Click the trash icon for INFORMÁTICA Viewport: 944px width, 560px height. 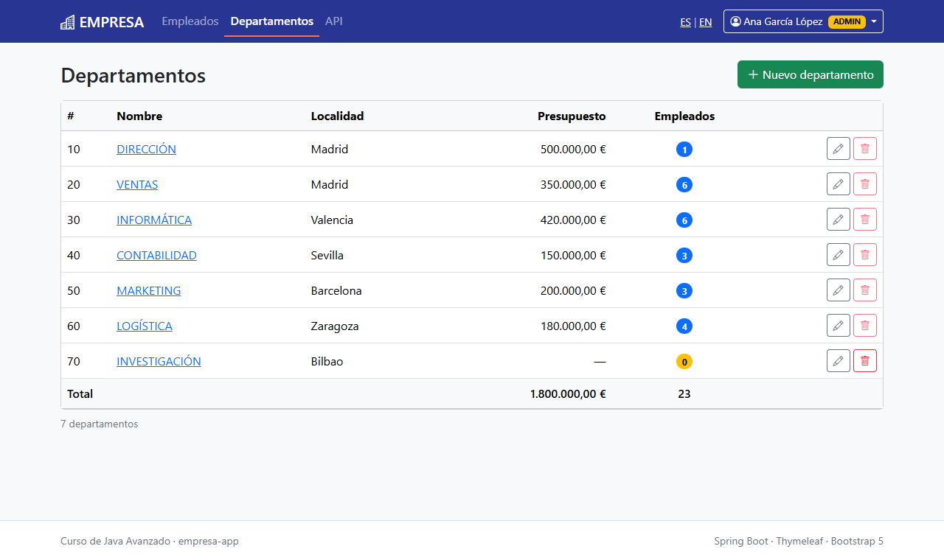coord(865,220)
